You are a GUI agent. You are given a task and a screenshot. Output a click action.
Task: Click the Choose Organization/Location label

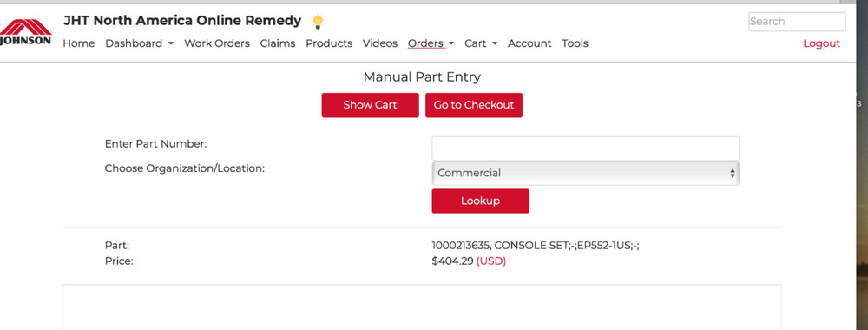[x=185, y=168]
